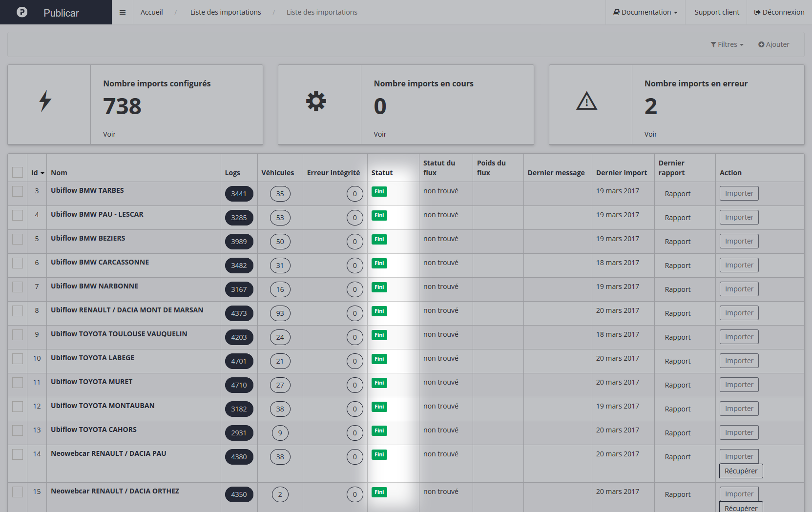Open the Documentation dropdown menu
This screenshot has width=812, height=512.
pos(645,12)
